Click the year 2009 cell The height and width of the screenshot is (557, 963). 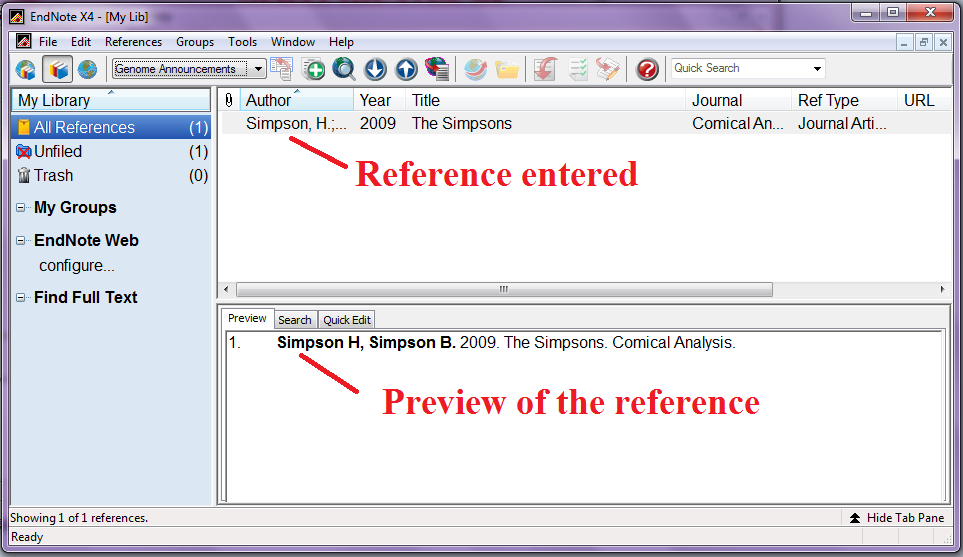(378, 123)
